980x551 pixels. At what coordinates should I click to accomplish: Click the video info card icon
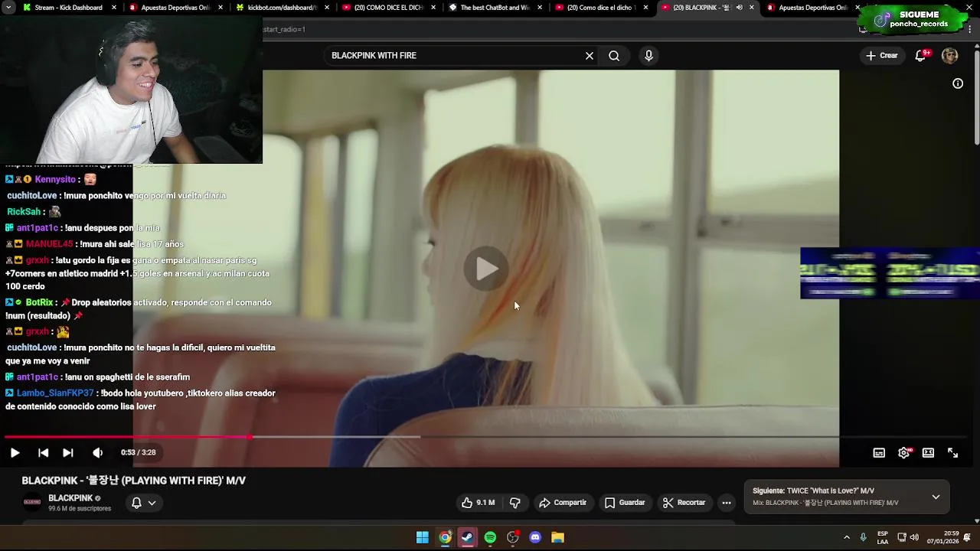[958, 83]
